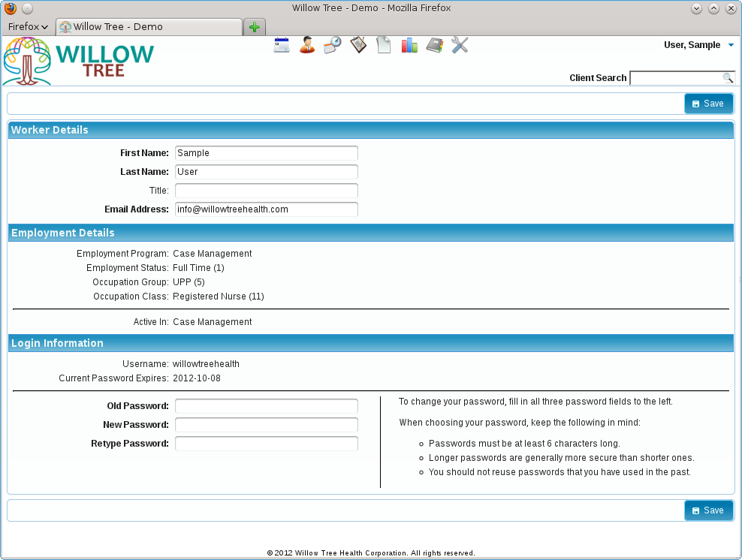The width and height of the screenshot is (742, 560).
Task: Click the Employment Details section header
Action: [371, 233]
